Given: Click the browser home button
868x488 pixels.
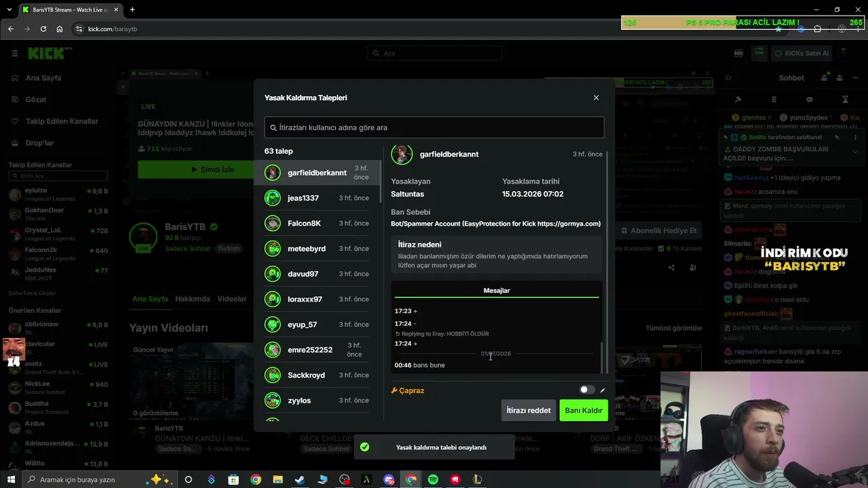Looking at the screenshot, I should pos(60,29).
